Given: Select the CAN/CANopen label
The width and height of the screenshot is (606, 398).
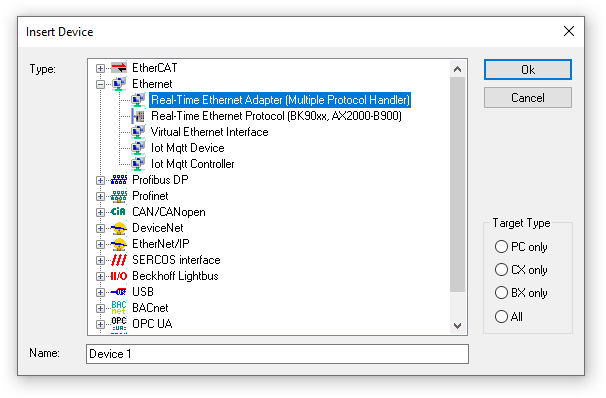Looking at the screenshot, I should click(x=169, y=212).
